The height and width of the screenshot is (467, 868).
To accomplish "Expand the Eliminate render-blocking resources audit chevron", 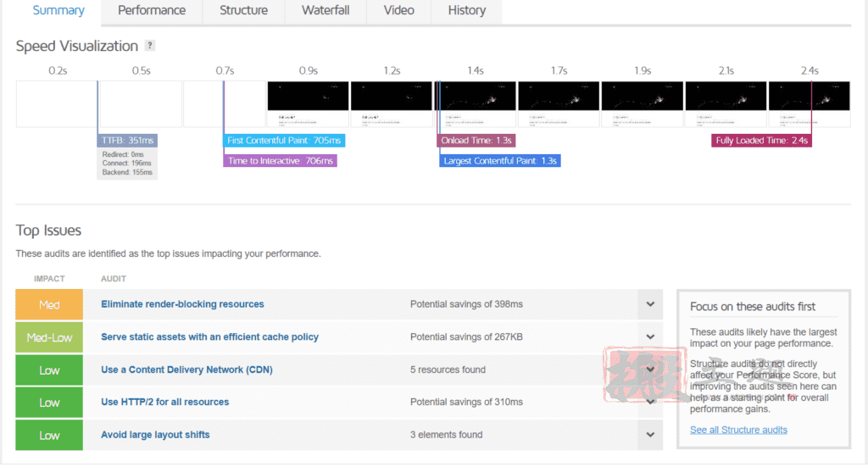I will 650,304.
